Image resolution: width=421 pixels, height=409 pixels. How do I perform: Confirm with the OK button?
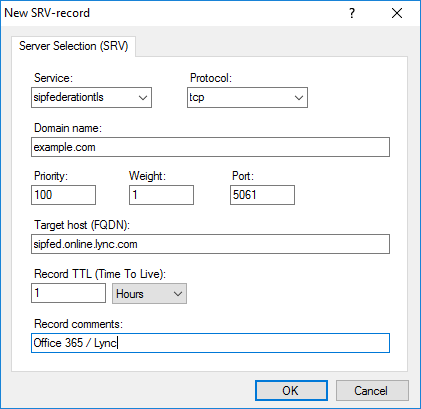(291, 390)
